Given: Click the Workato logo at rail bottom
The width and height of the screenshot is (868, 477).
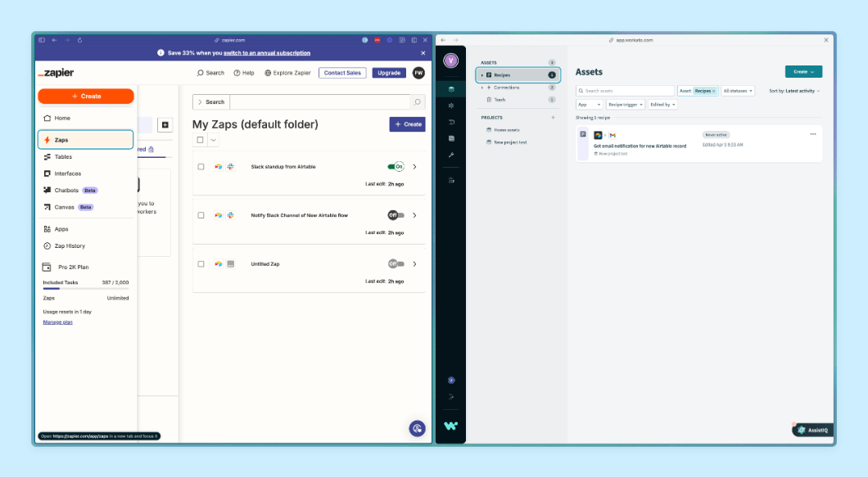Looking at the screenshot, I should (450, 425).
